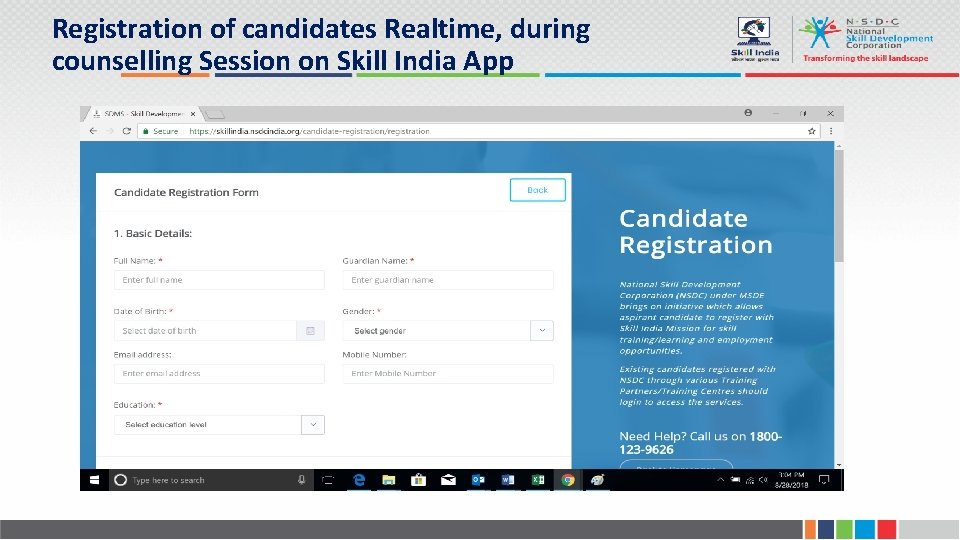Click the browser forward arrow
Viewport: 960px width, 540px height.
click(110, 131)
